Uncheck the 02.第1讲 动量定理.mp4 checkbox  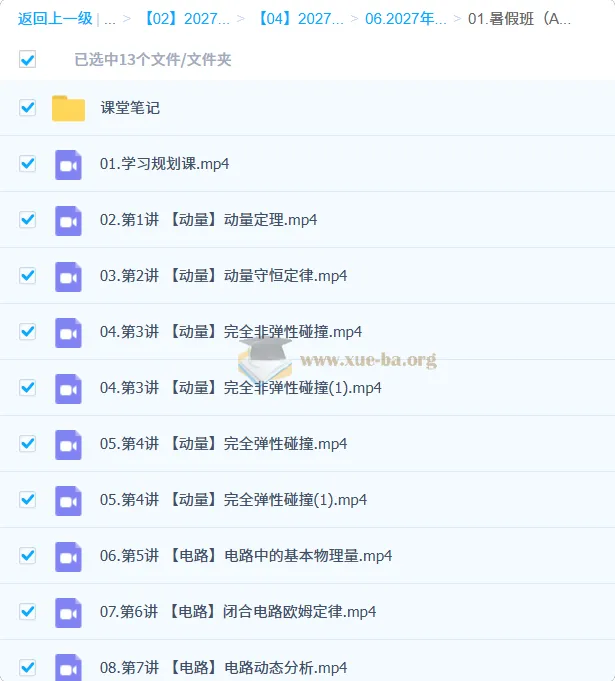coord(27,220)
